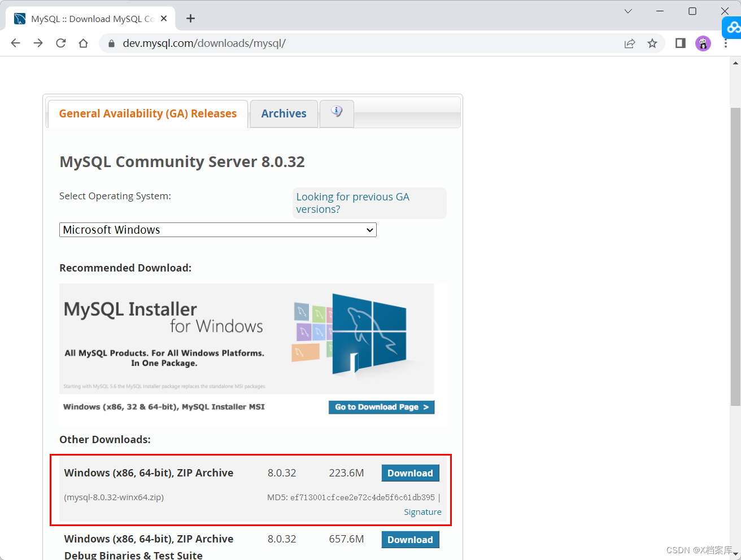Image resolution: width=741 pixels, height=560 pixels.
Task: Open the Select Operating System dropdown
Action: pos(218,230)
